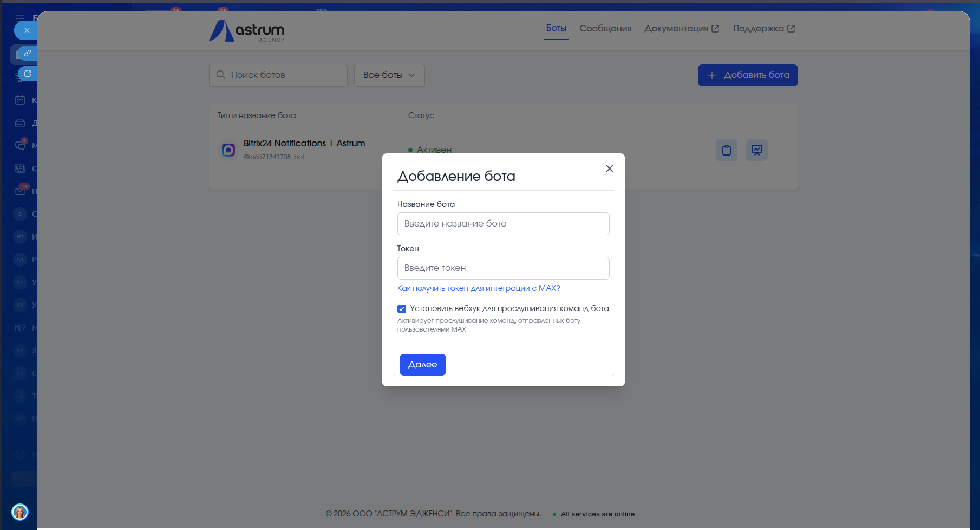Image resolution: width=980 pixels, height=530 pixels.
Task: Click the Bitrix24 Notifications bot avatar icon
Action: coord(228,150)
